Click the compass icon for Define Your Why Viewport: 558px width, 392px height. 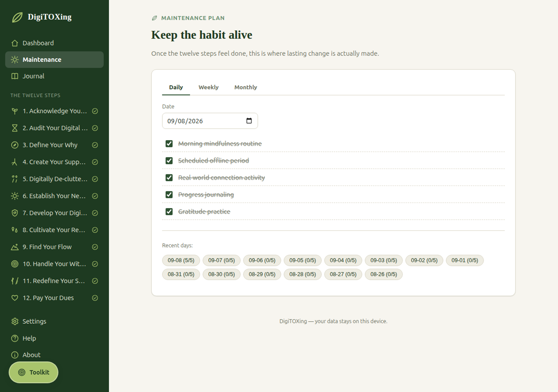pyautogui.click(x=15, y=145)
